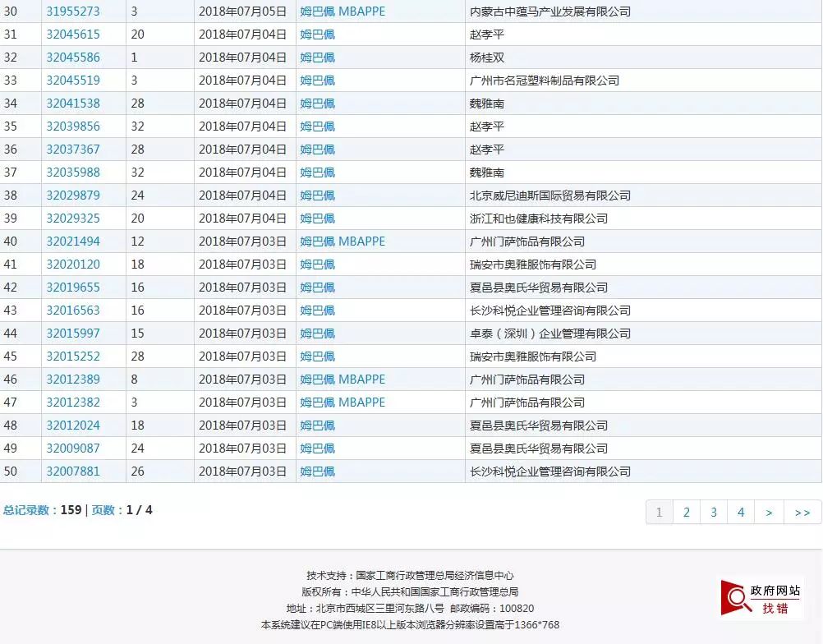Image resolution: width=823 pixels, height=644 pixels.
Task: Open application number 32039856
Action: [73, 126]
